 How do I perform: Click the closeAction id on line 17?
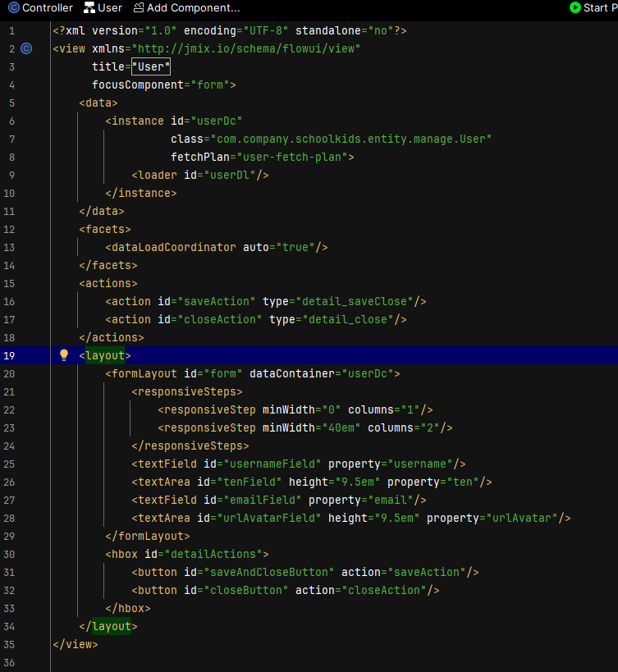pos(220,320)
